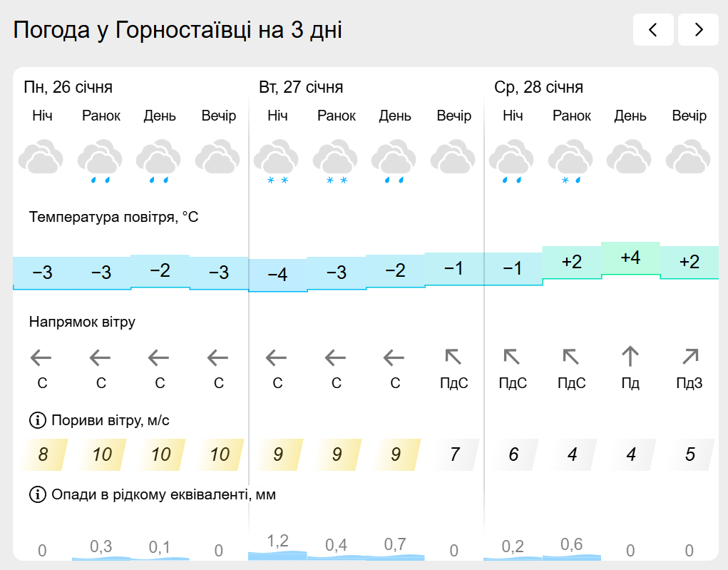Click the previous days arrow button
This screenshot has height=570, width=728.
pos(653,30)
